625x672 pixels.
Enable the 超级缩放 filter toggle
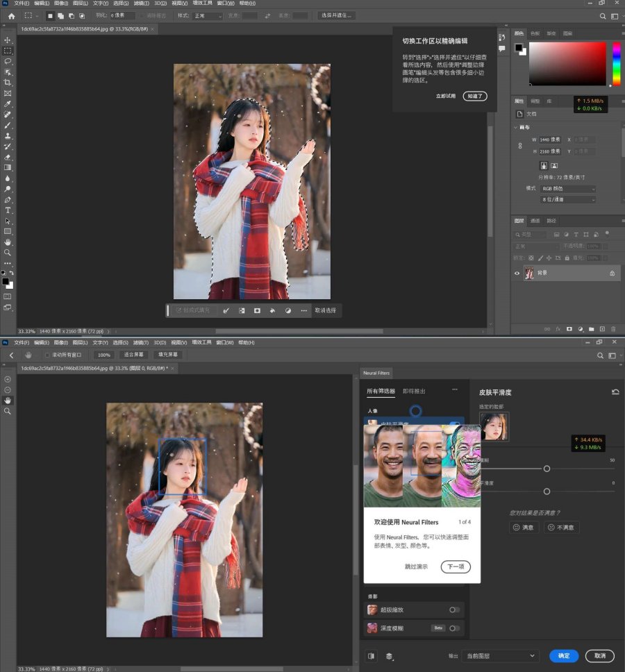(454, 610)
